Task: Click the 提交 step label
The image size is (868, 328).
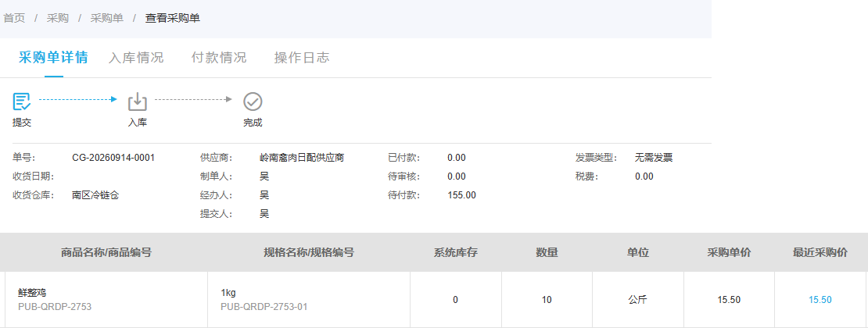Action: coord(22,123)
